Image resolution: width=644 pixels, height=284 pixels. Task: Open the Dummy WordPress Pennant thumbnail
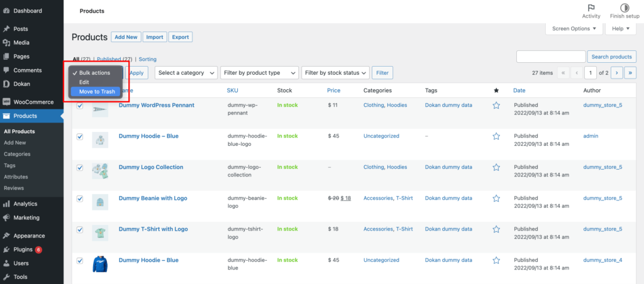[x=100, y=109]
